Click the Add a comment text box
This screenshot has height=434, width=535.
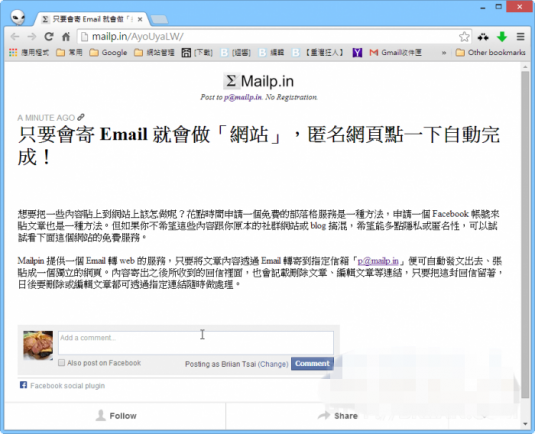click(196, 343)
